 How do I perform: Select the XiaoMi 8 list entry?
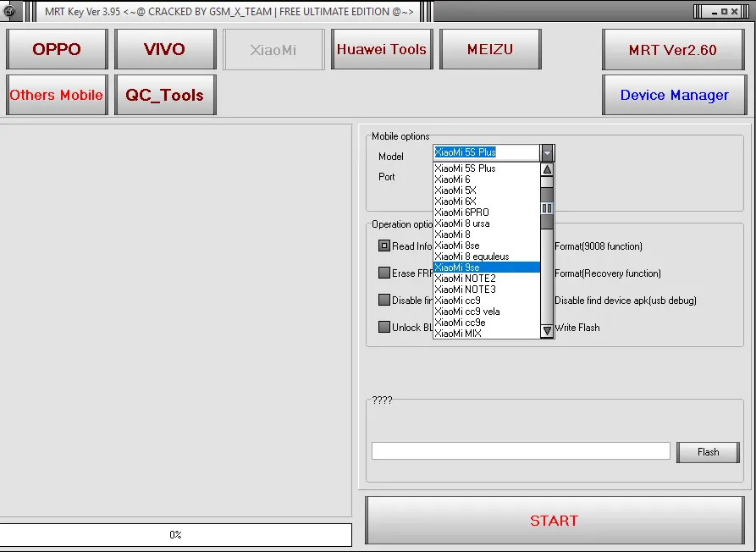(x=487, y=235)
